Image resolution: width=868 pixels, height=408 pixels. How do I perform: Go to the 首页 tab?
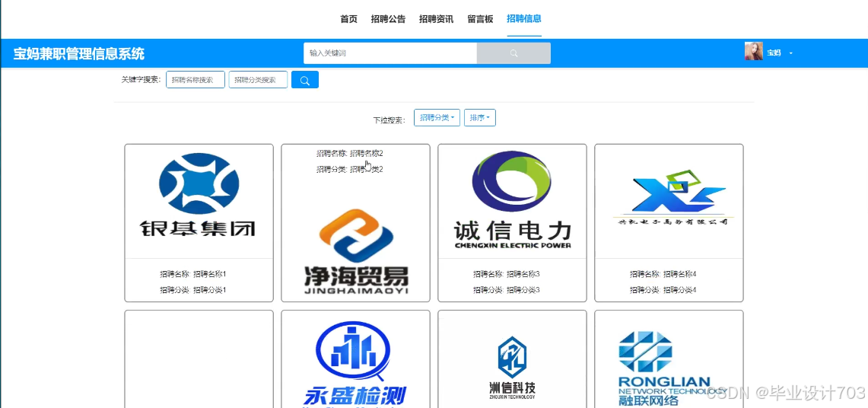point(348,19)
